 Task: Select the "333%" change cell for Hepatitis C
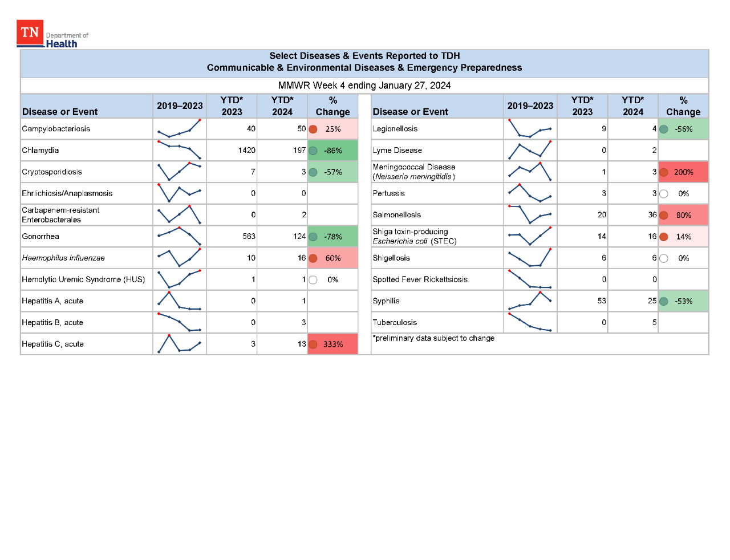pyautogui.click(x=332, y=344)
